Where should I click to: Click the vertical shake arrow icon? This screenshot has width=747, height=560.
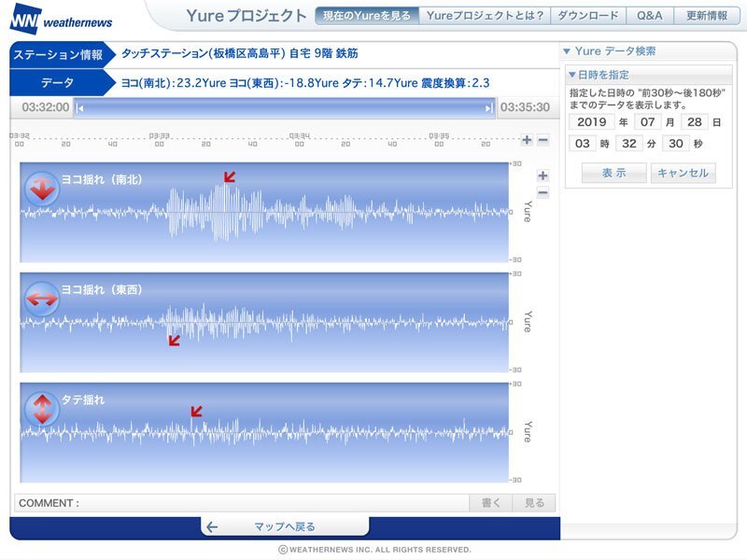pos(42,409)
